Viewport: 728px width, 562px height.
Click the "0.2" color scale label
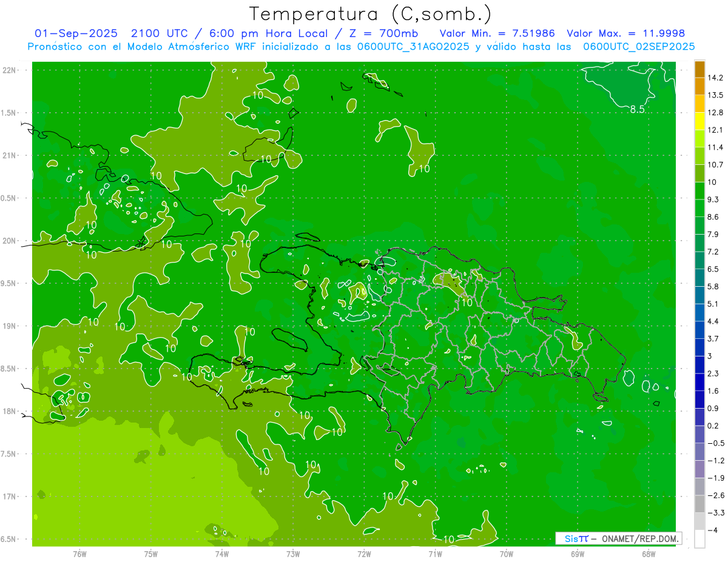pos(713,426)
